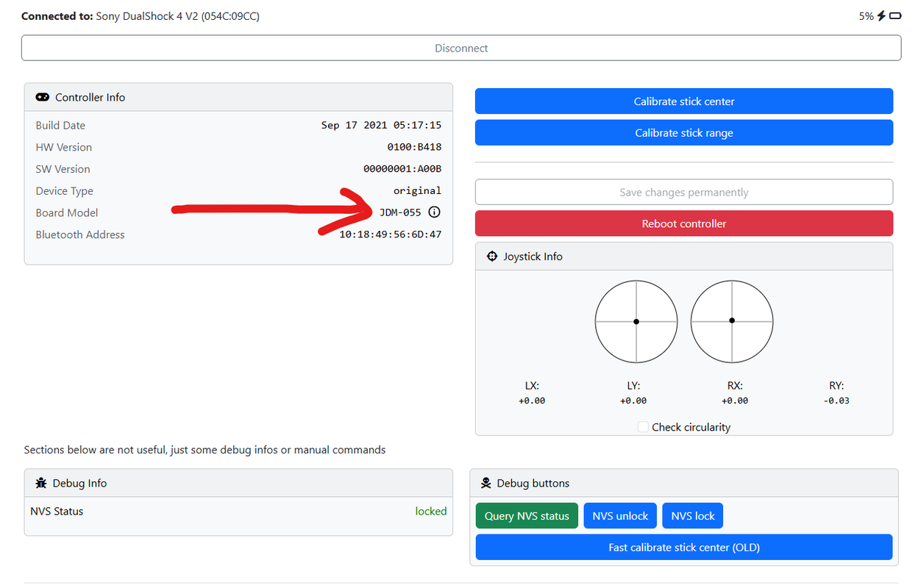Click the right joystick circle display
The width and height of the screenshot is (918, 588).
(x=732, y=321)
